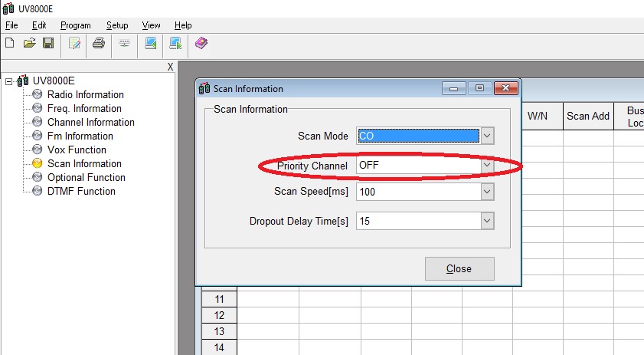Click the Write to radio icon

tap(176, 43)
